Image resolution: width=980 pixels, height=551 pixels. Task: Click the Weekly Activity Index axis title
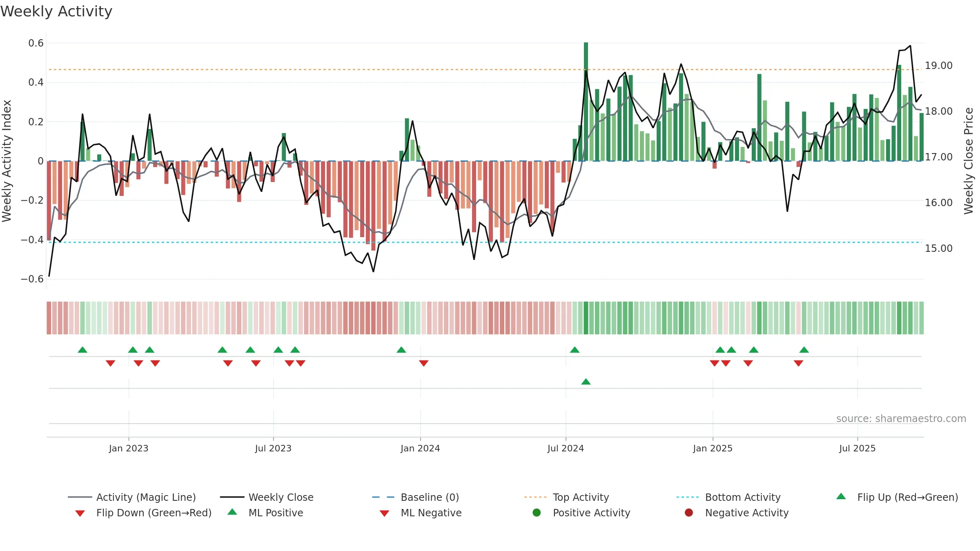coord(7,161)
